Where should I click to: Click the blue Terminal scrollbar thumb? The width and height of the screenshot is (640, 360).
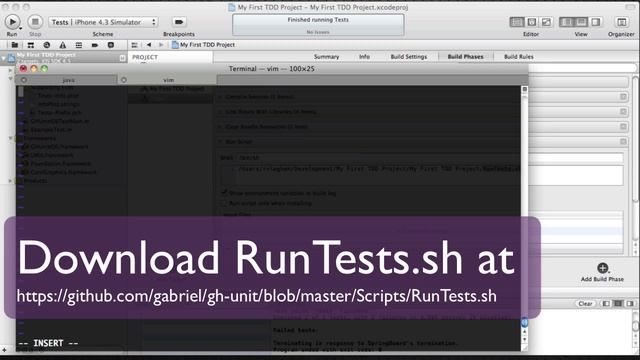[524, 322]
